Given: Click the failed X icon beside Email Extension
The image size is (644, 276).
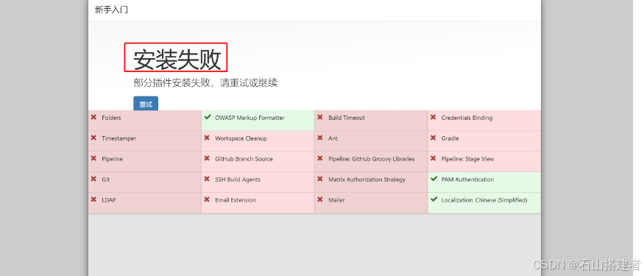Looking at the screenshot, I should tap(207, 199).
